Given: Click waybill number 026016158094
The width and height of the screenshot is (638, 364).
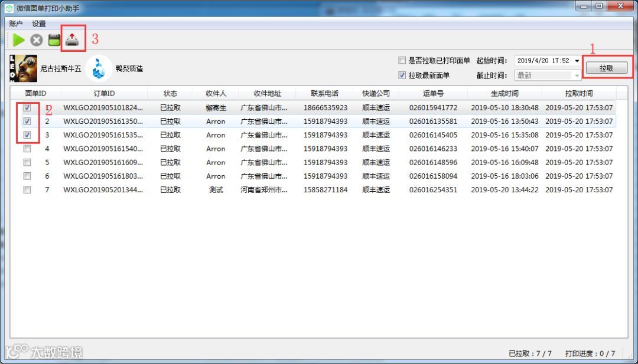Looking at the screenshot, I should 434,176.
